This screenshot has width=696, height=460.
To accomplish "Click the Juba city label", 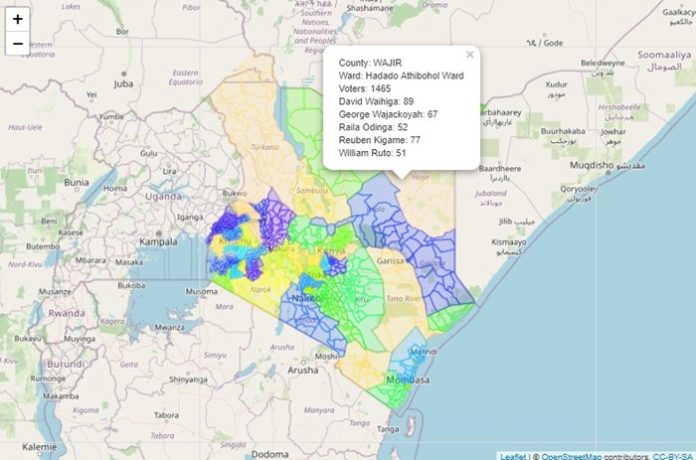I will pos(123,84).
